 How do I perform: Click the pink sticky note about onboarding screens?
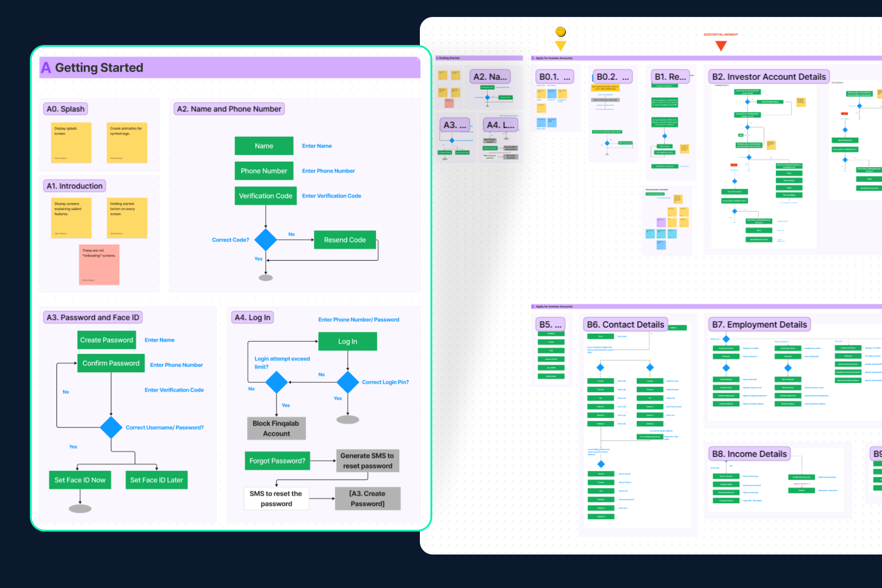99,265
